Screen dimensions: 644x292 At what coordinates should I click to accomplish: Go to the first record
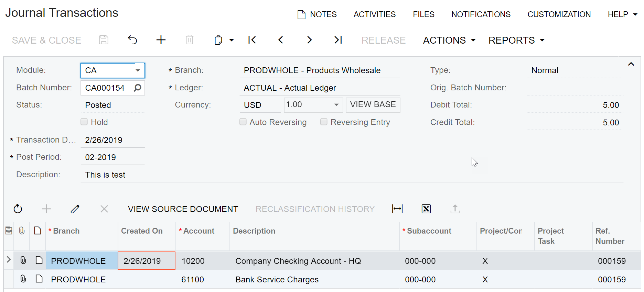pos(252,40)
